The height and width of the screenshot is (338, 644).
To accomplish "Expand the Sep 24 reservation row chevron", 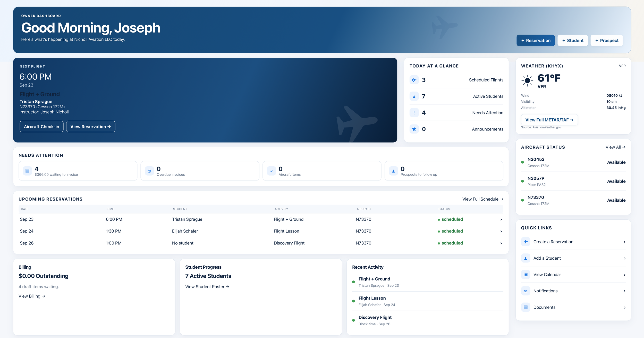I will click(x=501, y=231).
